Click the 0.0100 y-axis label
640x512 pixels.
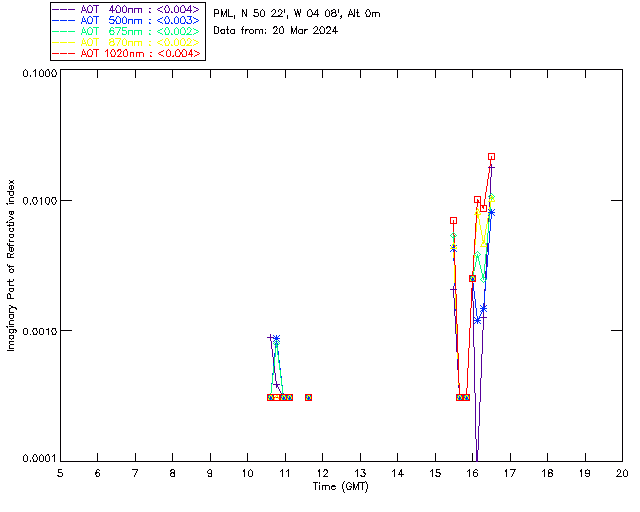click(39, 201)
